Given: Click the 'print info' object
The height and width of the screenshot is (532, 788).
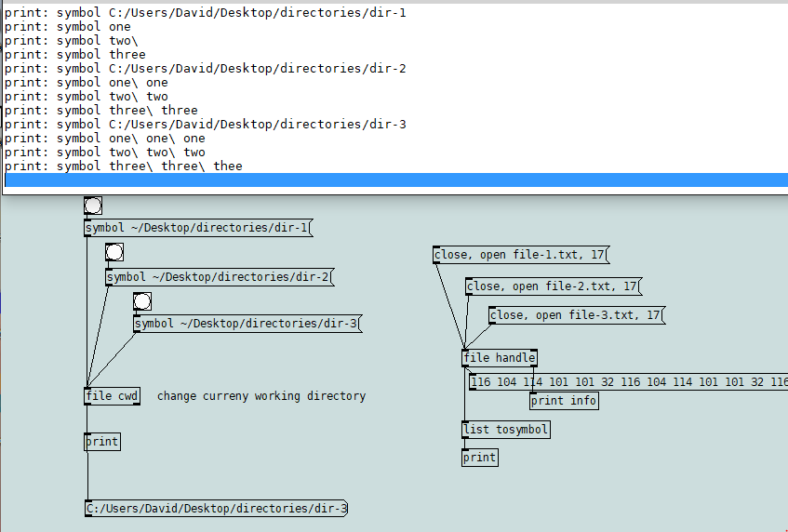Looking at the screenshot, I should coord(564,401).
